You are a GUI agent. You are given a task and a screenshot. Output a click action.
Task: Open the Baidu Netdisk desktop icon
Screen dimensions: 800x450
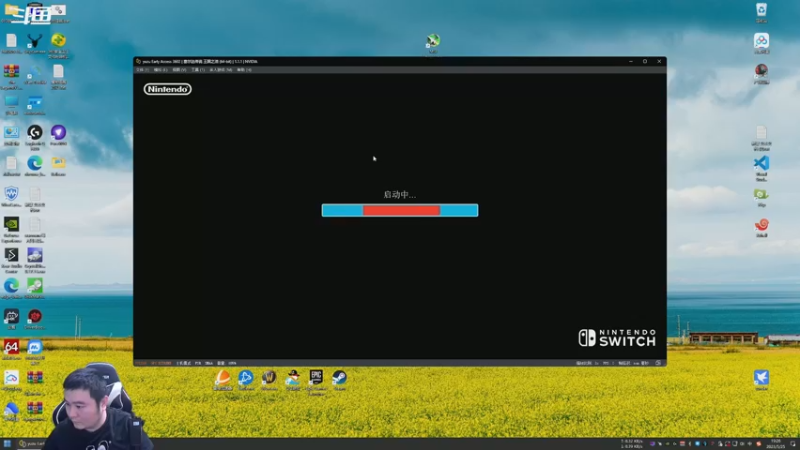click(761, 43)
